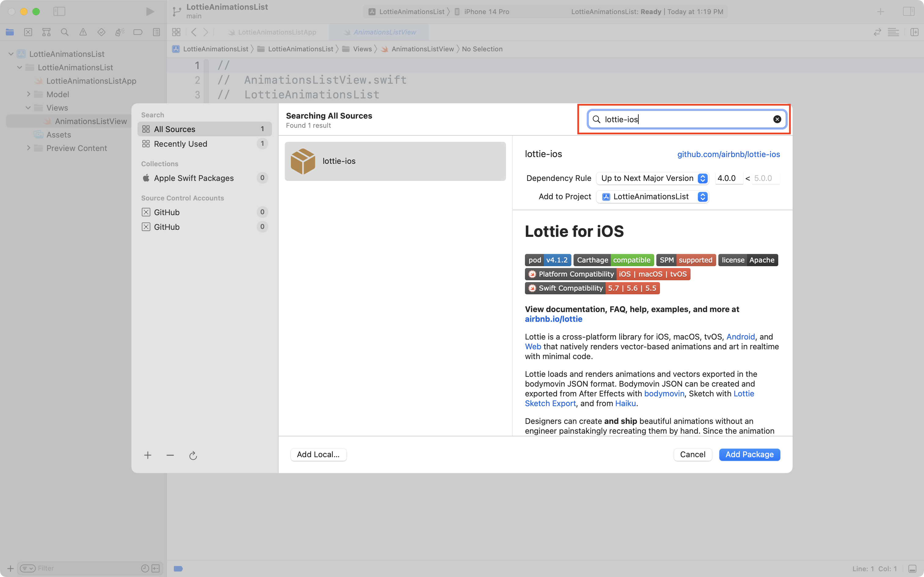Toggle the left navigator sidebar icon

point(59,11)
